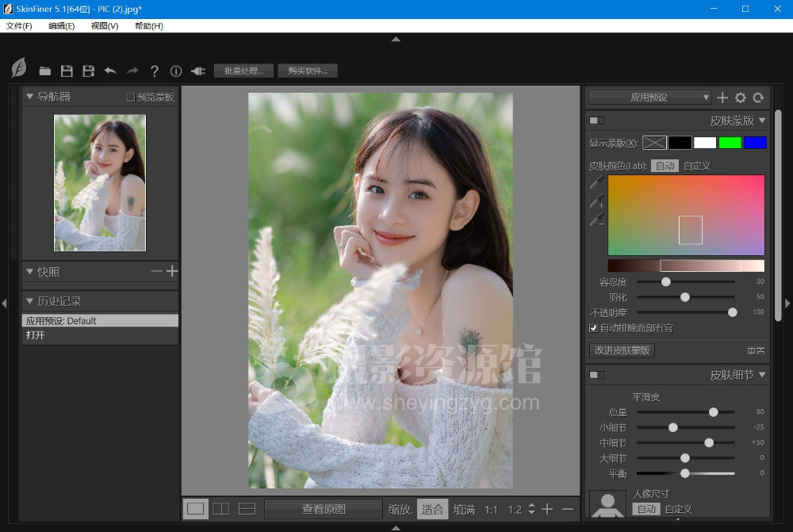This screenshot has height=532, width=793.
Task: Collapse the 导航器 panel
Action: [30, 97]
